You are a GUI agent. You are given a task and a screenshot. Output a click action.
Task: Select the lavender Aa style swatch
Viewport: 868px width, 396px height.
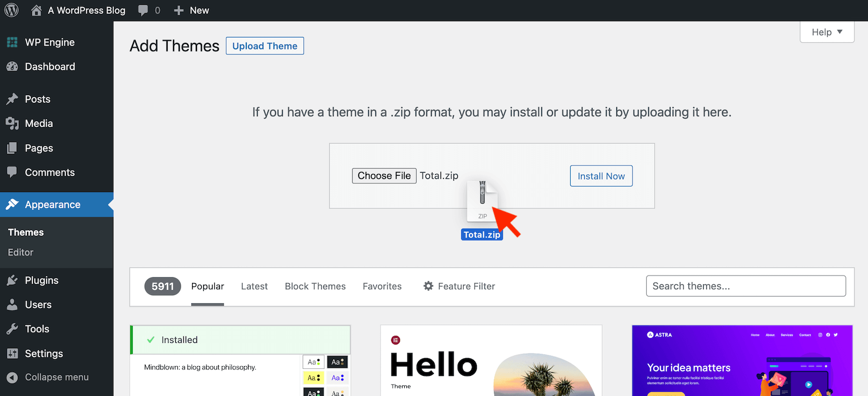(x=337, y=378)
